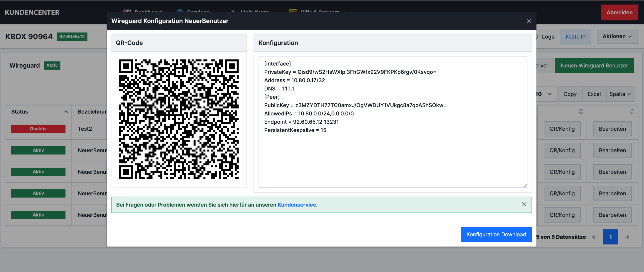Go to previous page arrow
This screenshot has width=644, height=272.
point(594,237)
